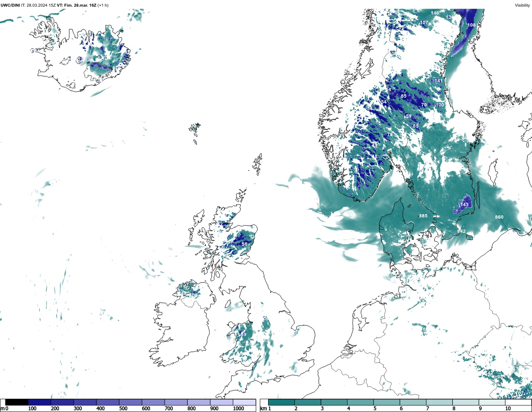532x412 pixels.
Task: Click the 885 value over Denmark
Action: [x=423, y=216]
